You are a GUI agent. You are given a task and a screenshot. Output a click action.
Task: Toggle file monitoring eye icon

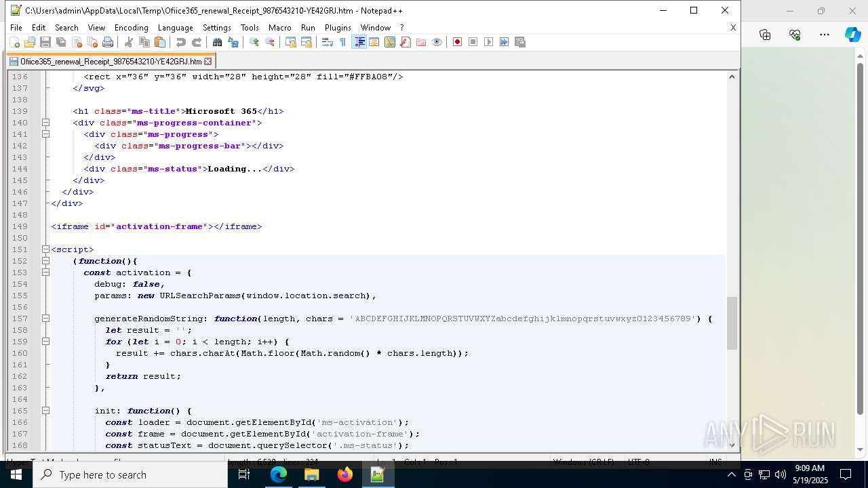click(437, 42)
